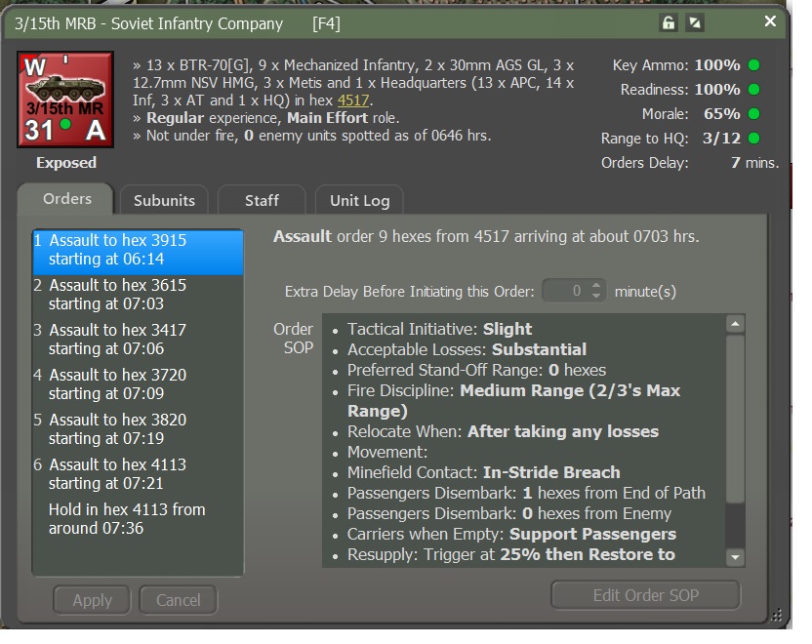
Task: Click Order SOP scrollbar up arrow
Action: (735, 324)
